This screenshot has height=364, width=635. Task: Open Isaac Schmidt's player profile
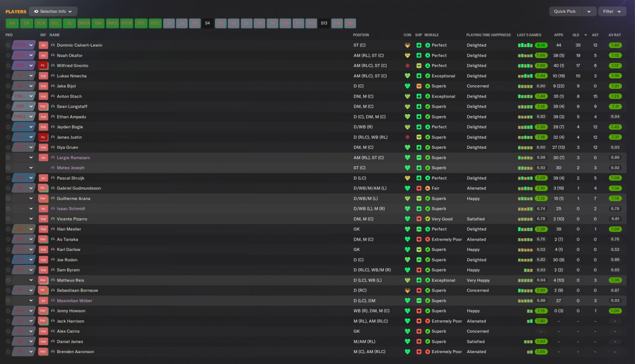(71, 209)
